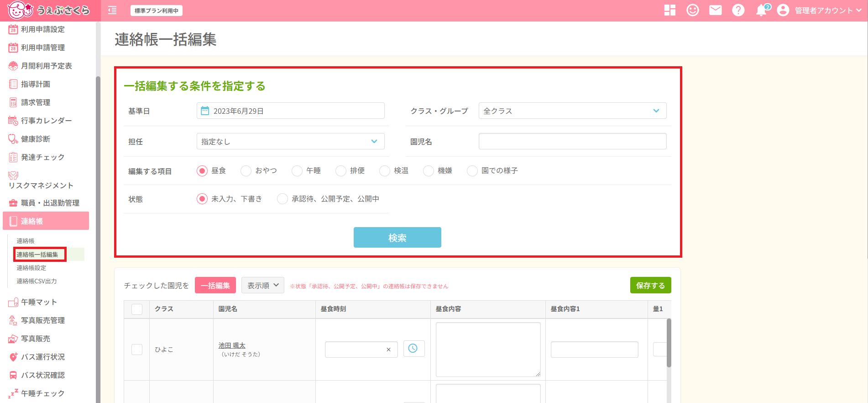Screen dimensions: 868x403
Task: Click the table's vertical scrollbar
Action: coord(669,343)
